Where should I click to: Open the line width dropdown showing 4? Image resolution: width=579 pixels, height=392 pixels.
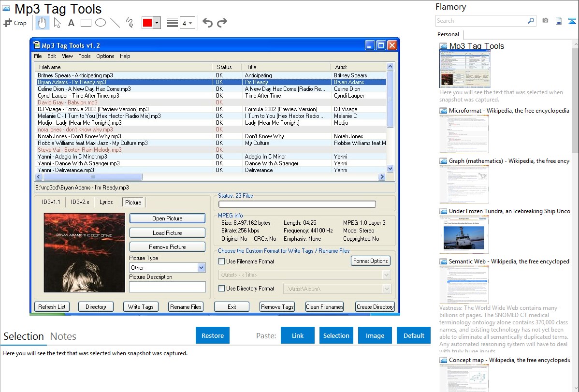click(x=188, y=23)
